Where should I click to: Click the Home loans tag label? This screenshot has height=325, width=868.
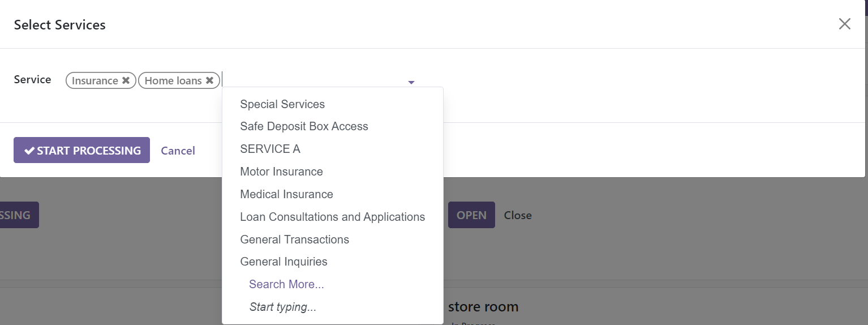173,80
